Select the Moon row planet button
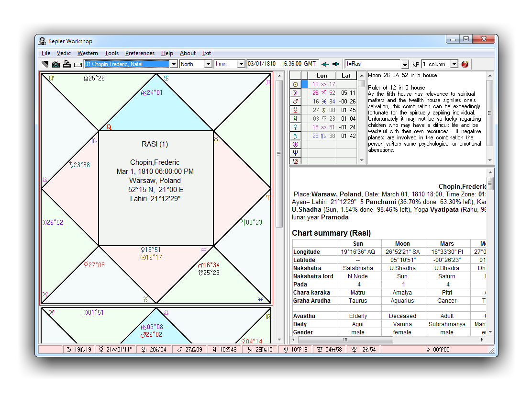 pos(296,93)
